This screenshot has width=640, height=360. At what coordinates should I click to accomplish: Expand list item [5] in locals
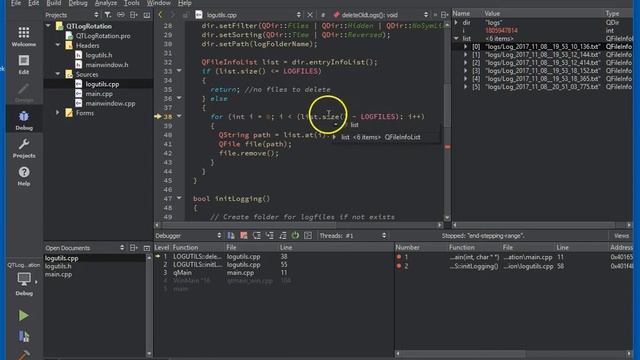point(465,87)
